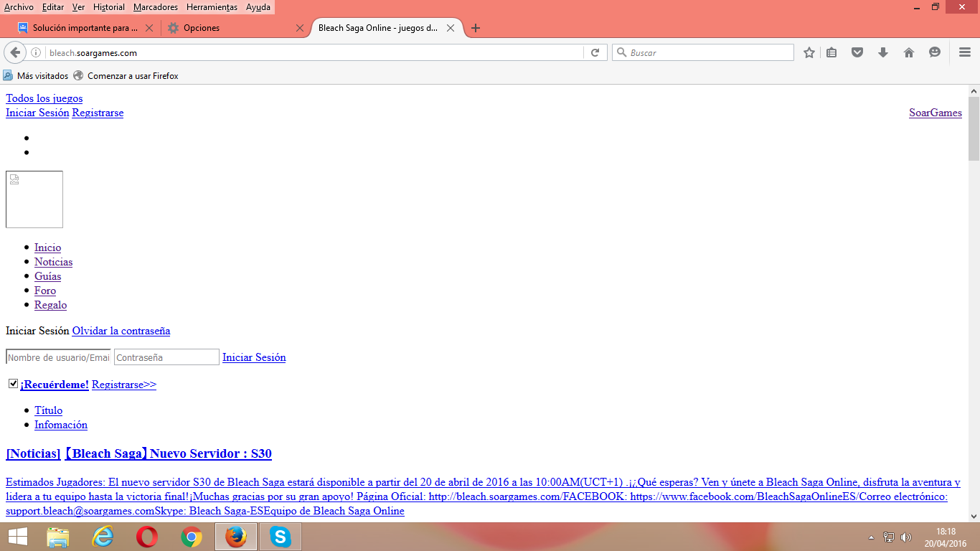This screenshot has width=980, height=551.
Task: Open a new tab with plus button
Action: (476, 28)
